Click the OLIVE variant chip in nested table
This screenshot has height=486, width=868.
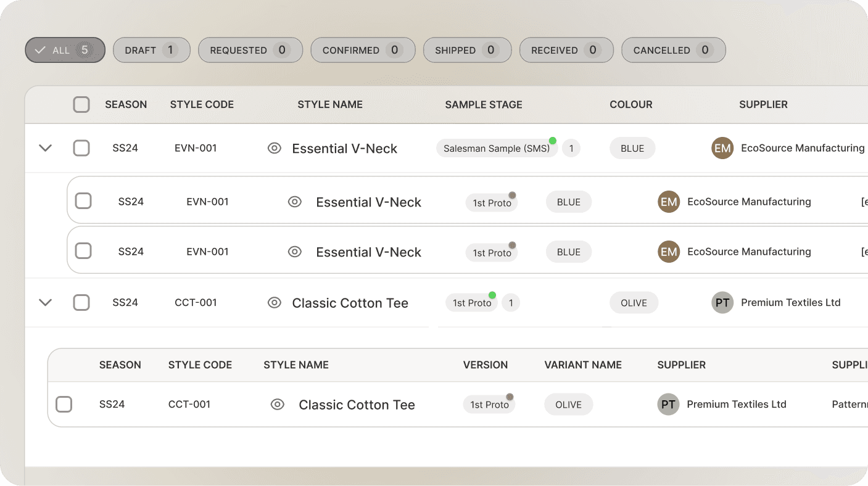coord(568,405)
